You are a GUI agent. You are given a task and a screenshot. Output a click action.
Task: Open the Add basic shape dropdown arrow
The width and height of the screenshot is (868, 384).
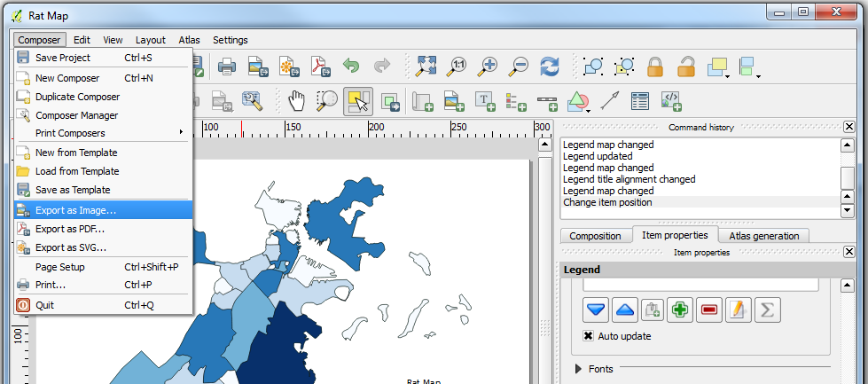click(x=590, y=110)
